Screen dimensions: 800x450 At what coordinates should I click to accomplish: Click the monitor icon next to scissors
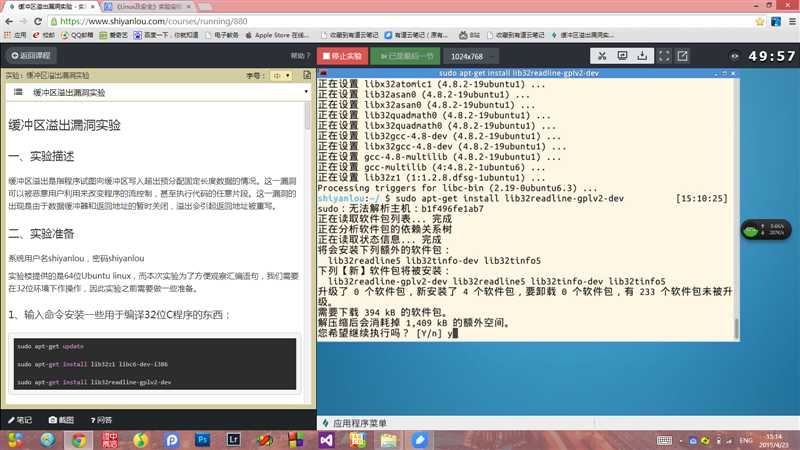pos(622,56)
